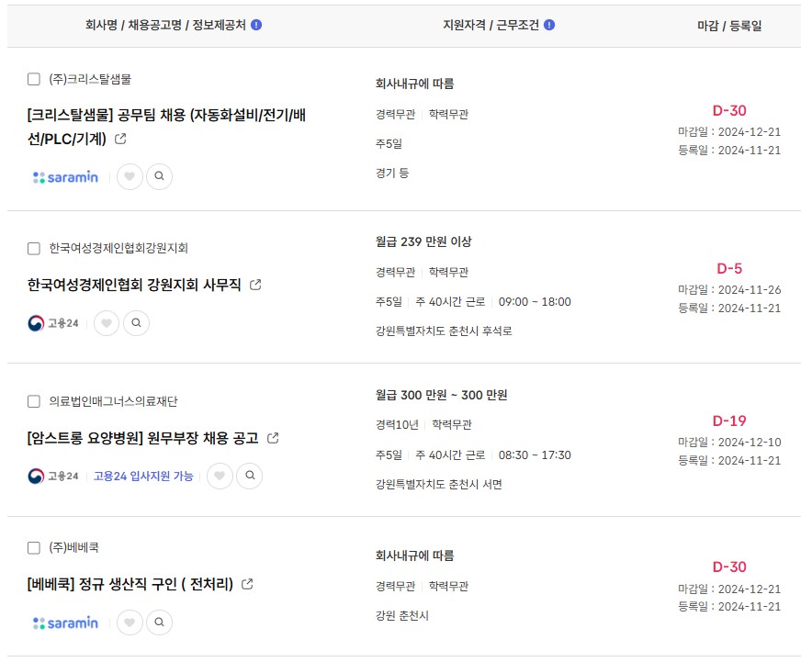Viewport: 812px width, 662px height.
Task: Click magnifier icon for 베베쿡 posting
Action: coord(160,623)
